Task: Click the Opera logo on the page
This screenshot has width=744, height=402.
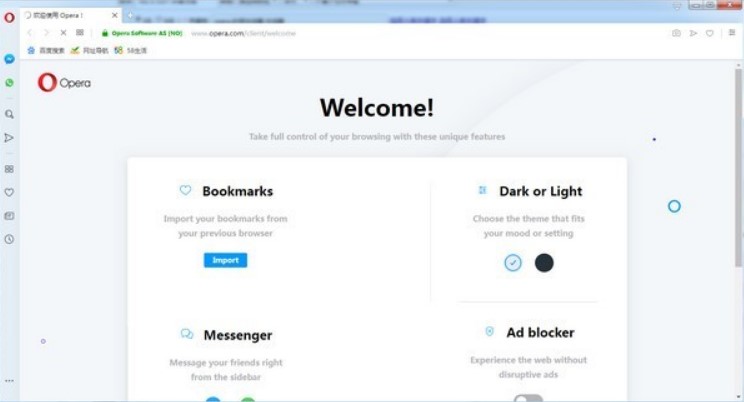Action: click(64, 83)
